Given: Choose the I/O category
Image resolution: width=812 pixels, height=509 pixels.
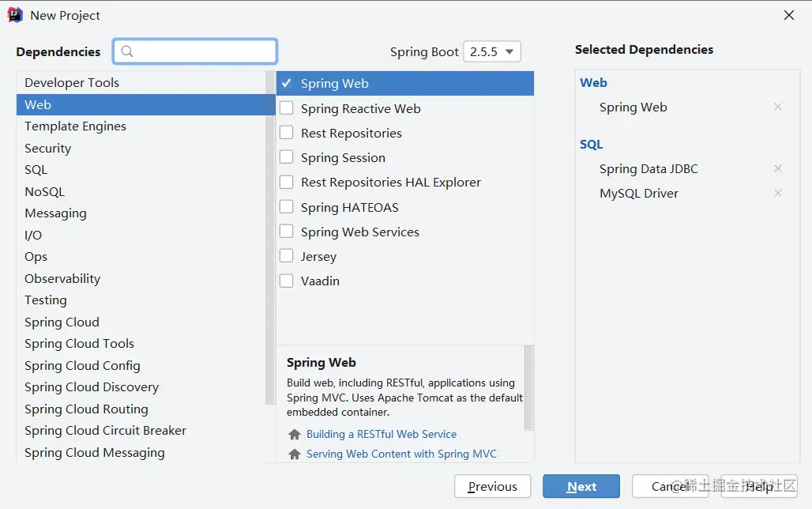Looking at the screenshot, I should (x=141, y=236).
